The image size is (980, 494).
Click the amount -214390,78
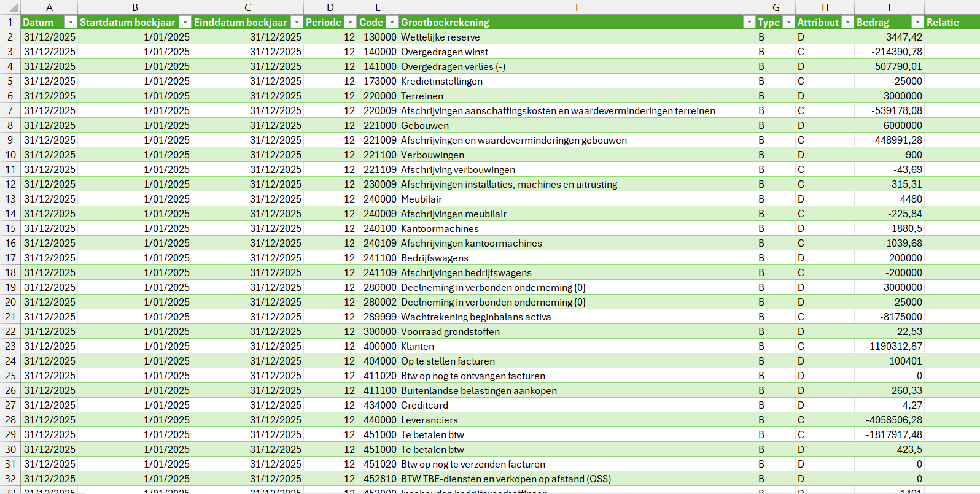pos(889,52)
